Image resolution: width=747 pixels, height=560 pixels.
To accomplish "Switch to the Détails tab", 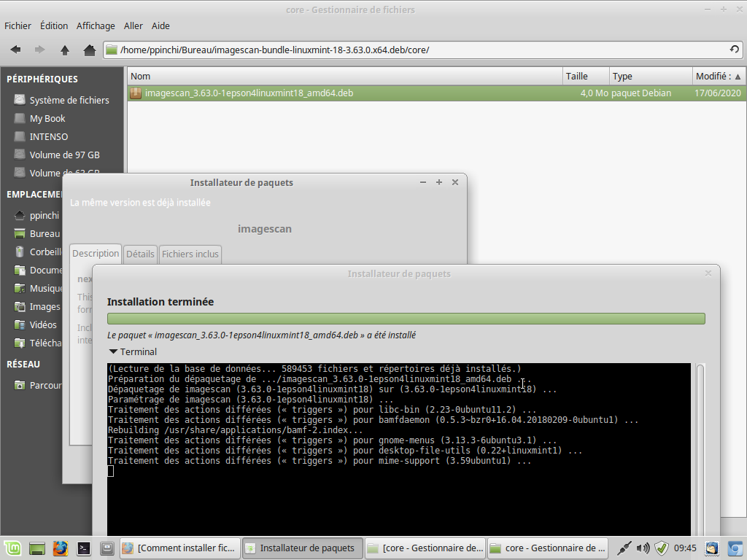I will pyautogui.click(x=140, y=254).
